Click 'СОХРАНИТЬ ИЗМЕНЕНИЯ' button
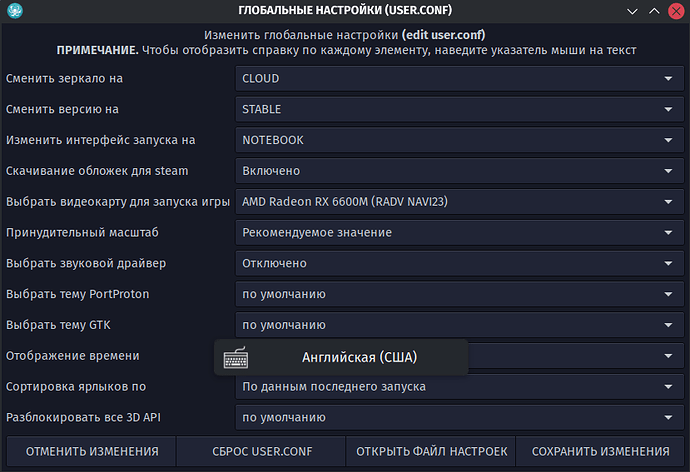Image resolution: width=690 pixels, height=472 pixels. click(600, 451)
